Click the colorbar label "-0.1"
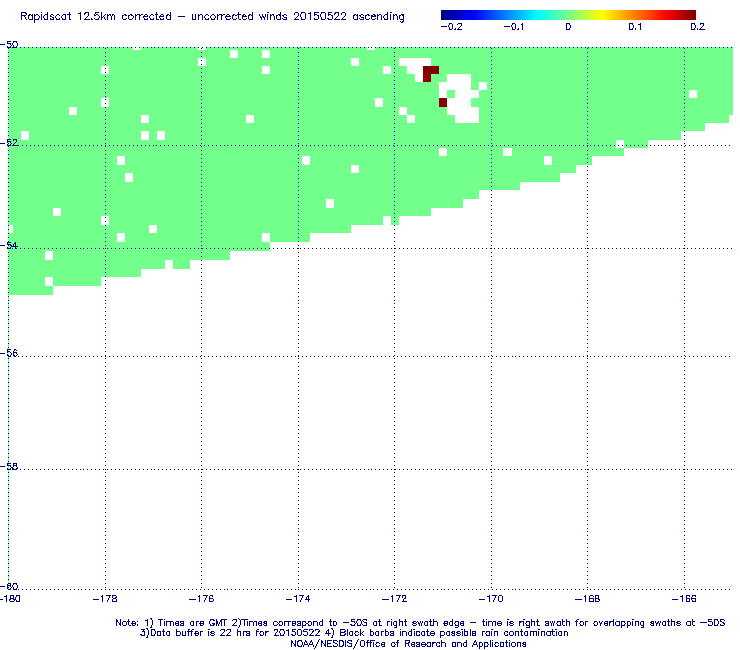The height and width of the screenshot is (650, 740). tap(513, 27)
